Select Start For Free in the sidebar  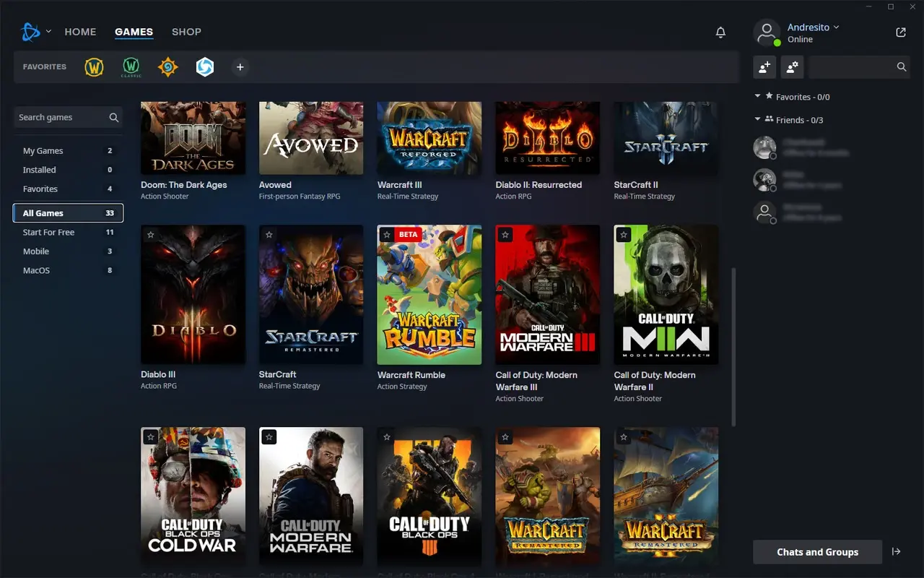48,232
